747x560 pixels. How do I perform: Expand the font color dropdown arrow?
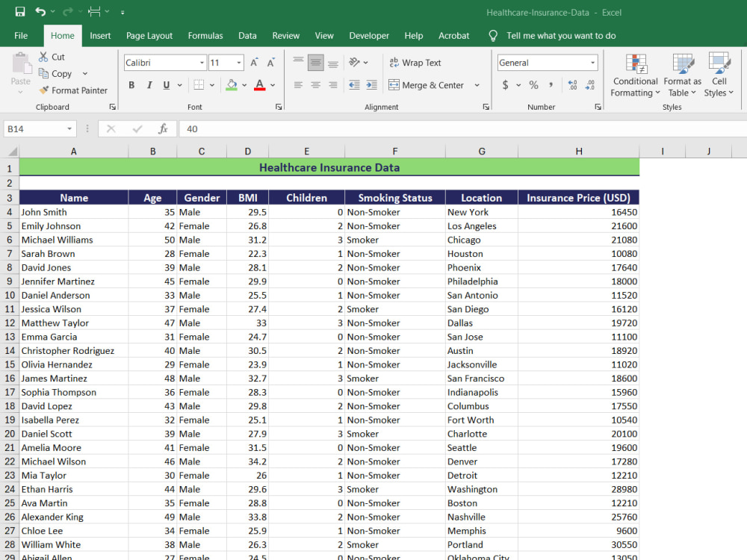[273, 85]
